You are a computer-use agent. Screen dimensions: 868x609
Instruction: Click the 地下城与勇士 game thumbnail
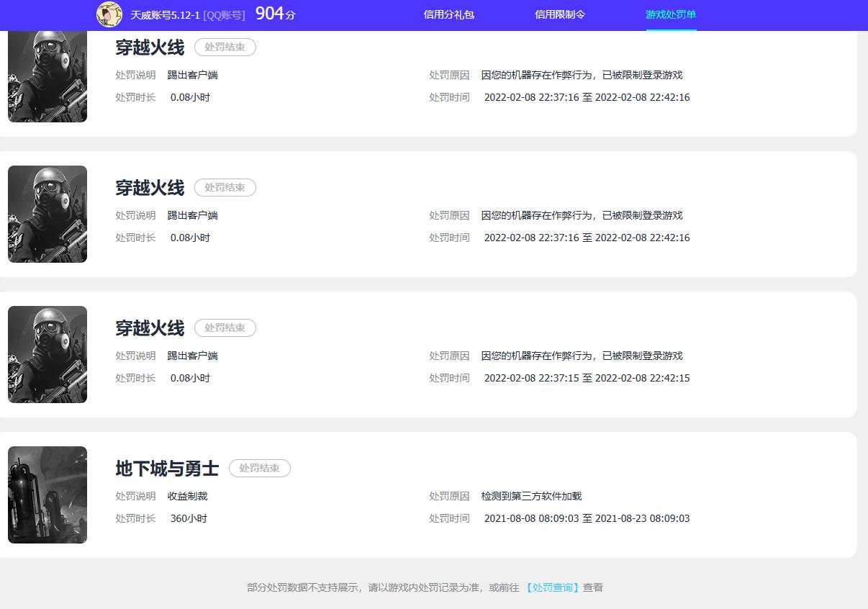48,495
